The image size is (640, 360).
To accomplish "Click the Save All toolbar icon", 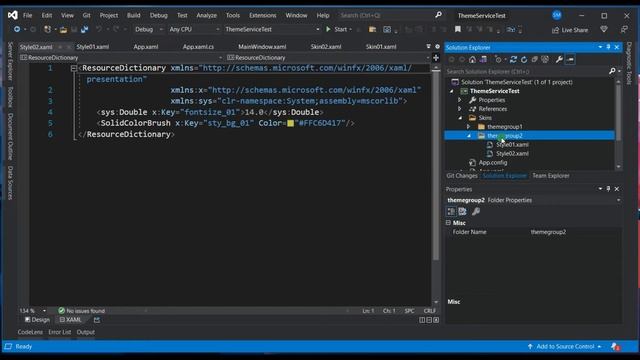I will point(84,29).
